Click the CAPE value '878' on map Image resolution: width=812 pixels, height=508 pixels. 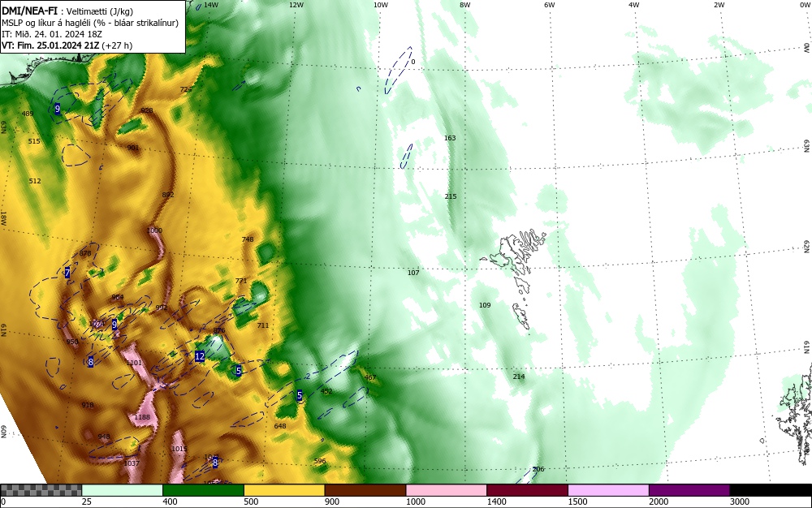[x=85, y=253]
